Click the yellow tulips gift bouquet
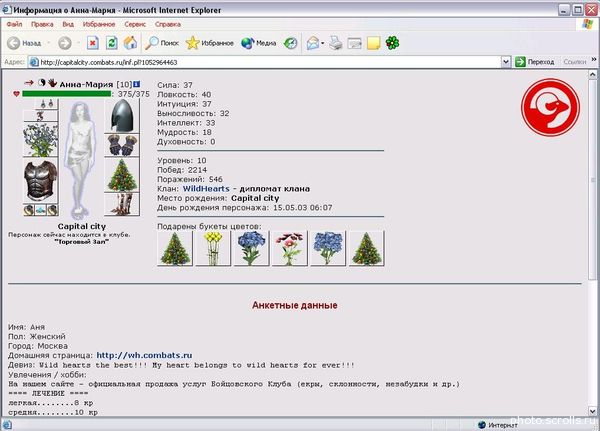 (213, 248)
